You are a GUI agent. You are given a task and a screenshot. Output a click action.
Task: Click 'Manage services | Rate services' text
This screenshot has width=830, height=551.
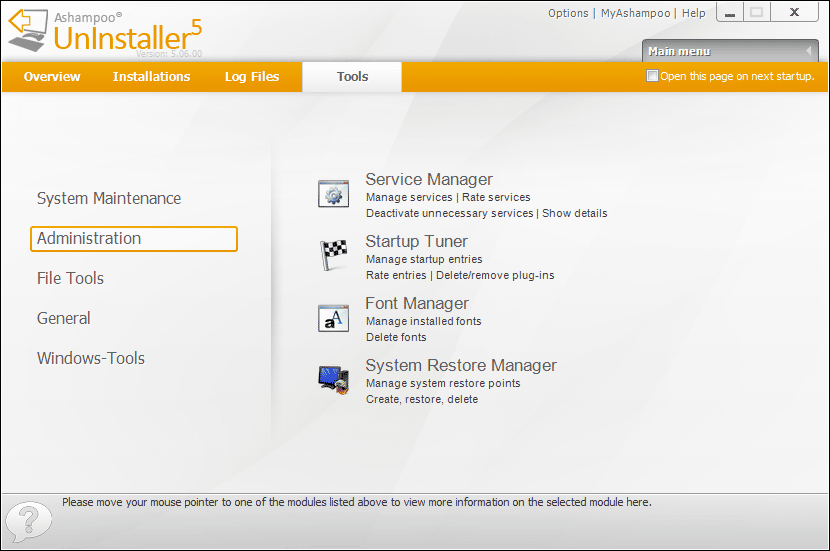pos(448,197)
